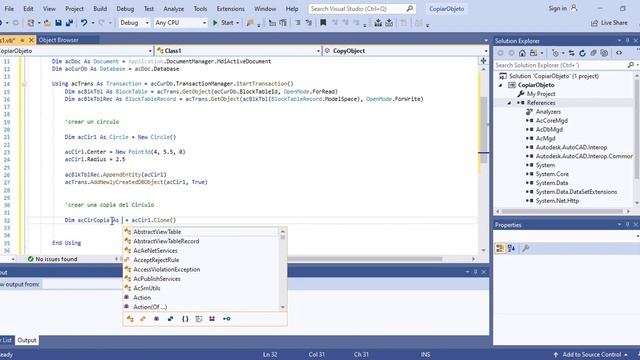Viewport: 640px width, 360px height.
Task: Select the Autodesk.AutoCAD.Interop reference
Action: [x=571, y=147]
